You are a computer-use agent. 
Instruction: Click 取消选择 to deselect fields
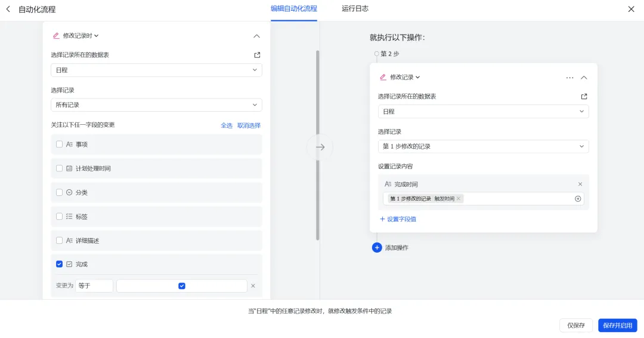[x=249, y=125]
